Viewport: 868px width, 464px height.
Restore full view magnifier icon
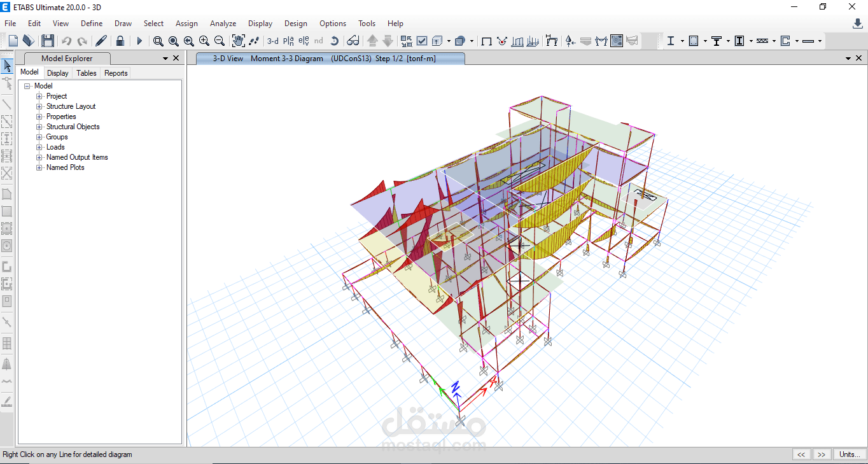[174, 41]
